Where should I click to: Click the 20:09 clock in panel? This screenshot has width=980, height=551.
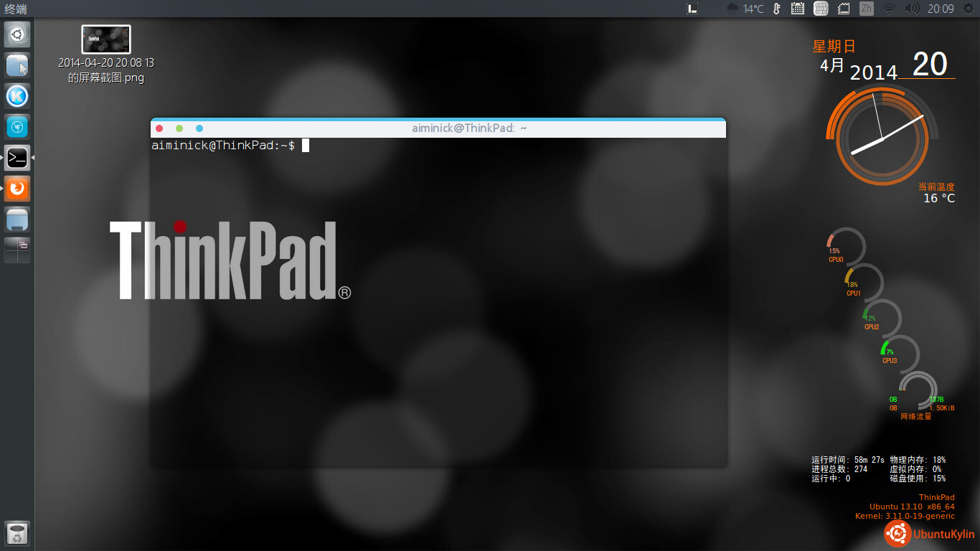tap(940, 9)
